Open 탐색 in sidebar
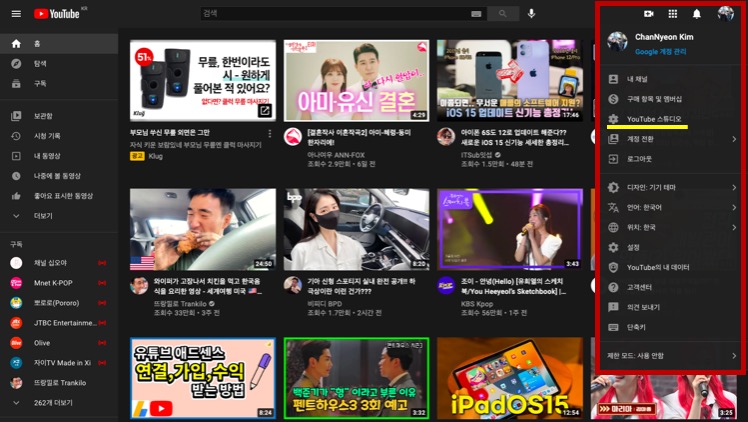 click(59, 64)
